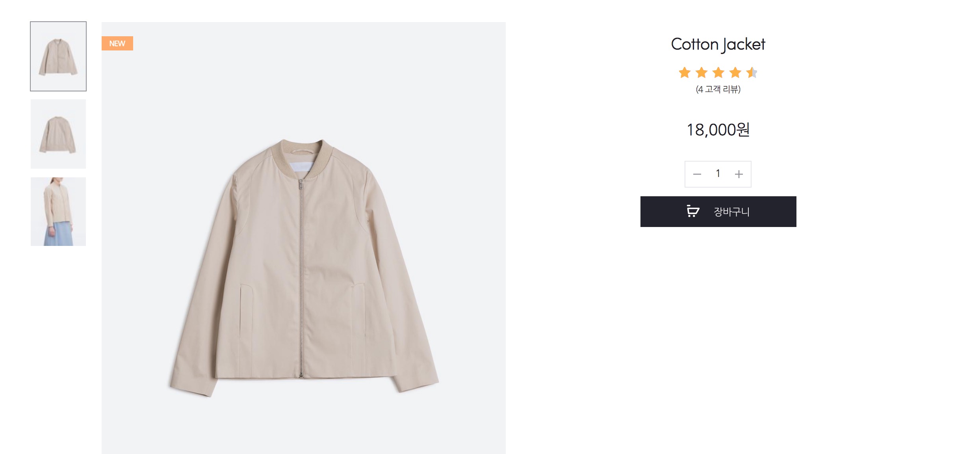Add to cart via 장바구니 label
Image resolution: width=980 pixels, height=454 pixels.
coord(731,212)
